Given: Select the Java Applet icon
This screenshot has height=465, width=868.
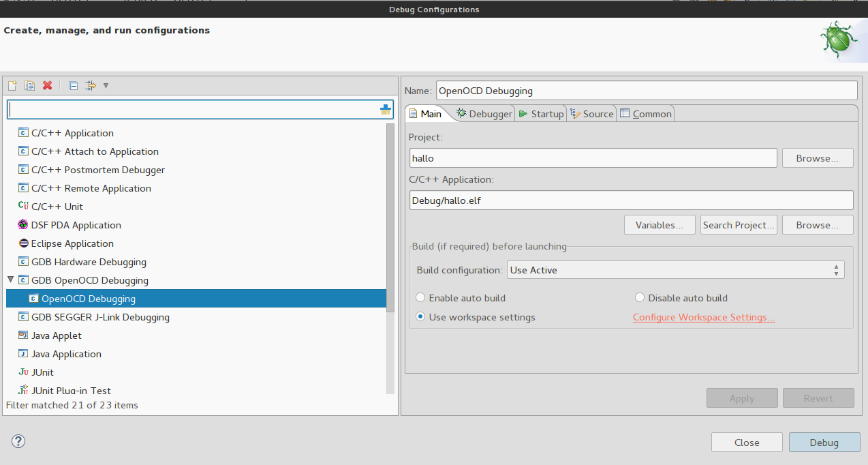Looking at the screenshot, I should click(23, 335).
